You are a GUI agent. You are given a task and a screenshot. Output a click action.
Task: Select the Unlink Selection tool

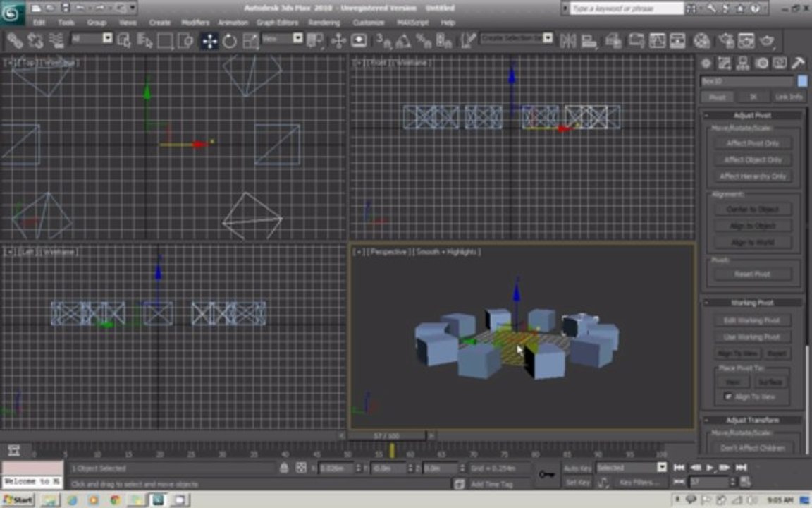(35, 40)
